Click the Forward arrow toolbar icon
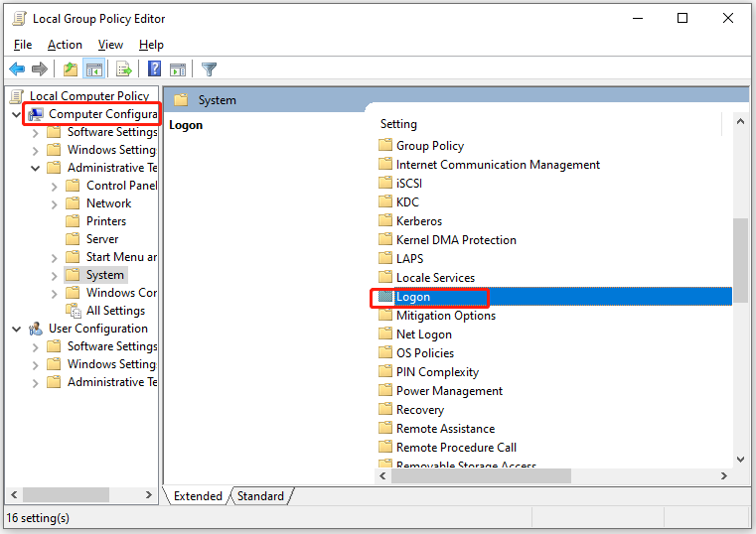 [39, 68]
